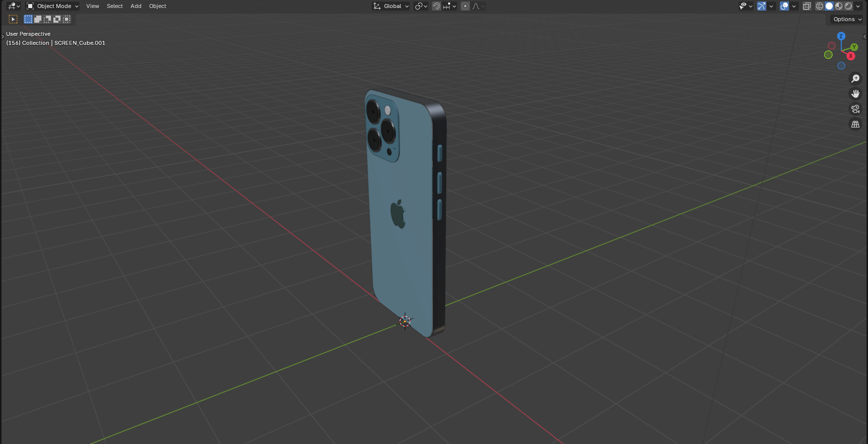
Task: Switch to Solid viewport shading
Action: pyautogui.click(x=829, y=6)
